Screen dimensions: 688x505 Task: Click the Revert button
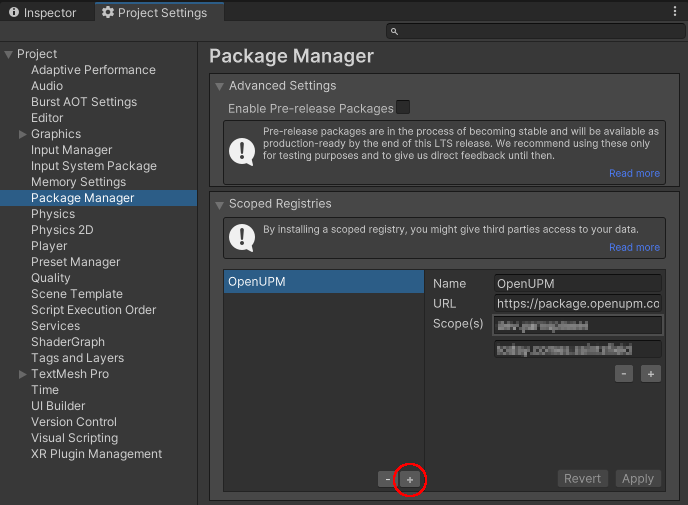point(582,479)
